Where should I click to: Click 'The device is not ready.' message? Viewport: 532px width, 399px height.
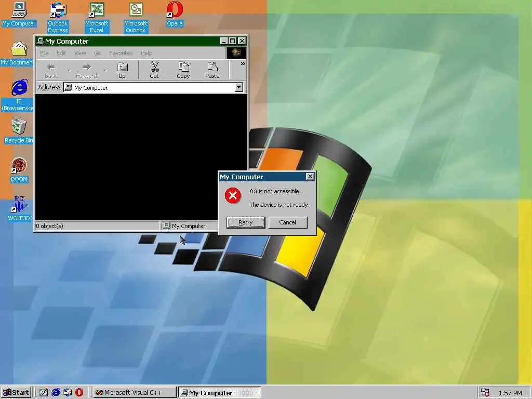pyautogui.click(x=280, y=205)
